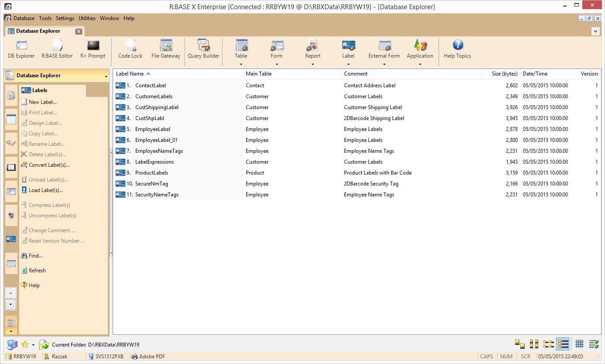Expand the Report toolbar dropdown arrow

[x=313, y=64]
